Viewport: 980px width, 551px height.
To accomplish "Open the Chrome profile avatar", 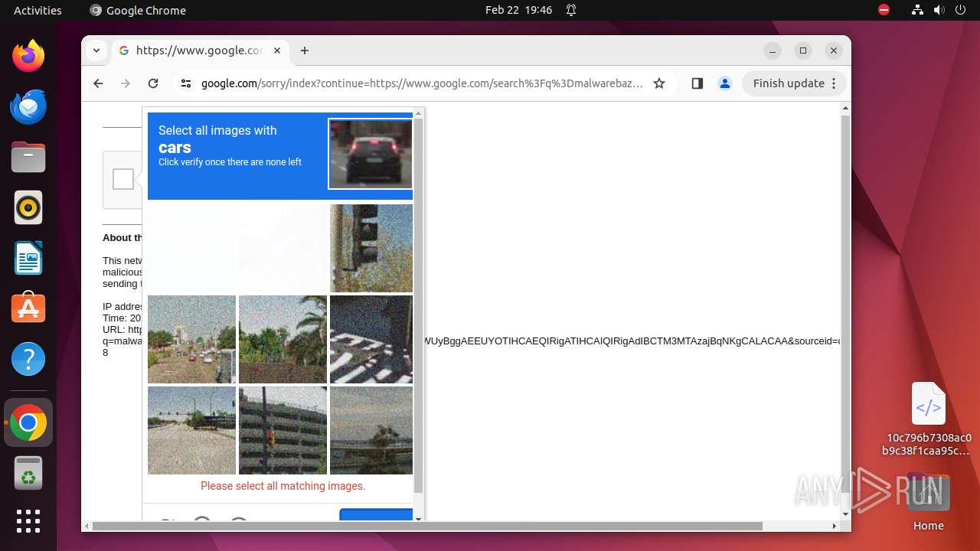I will [x=725, y=83].
